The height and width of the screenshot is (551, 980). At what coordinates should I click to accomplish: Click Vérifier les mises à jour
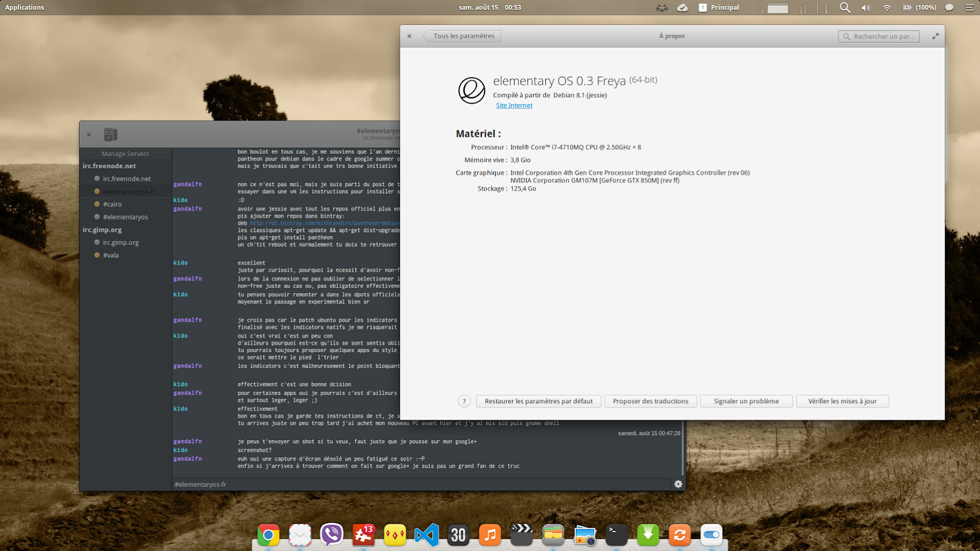(843, 401)
